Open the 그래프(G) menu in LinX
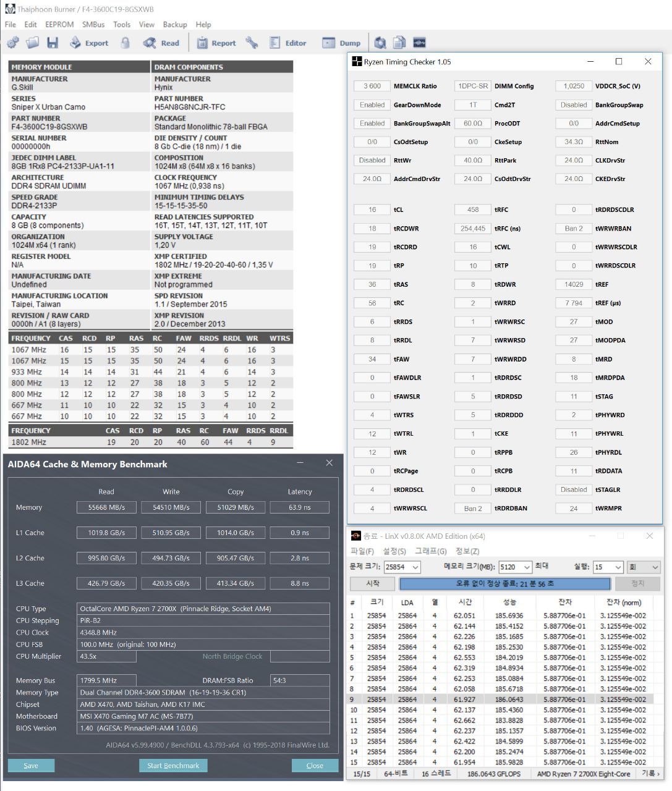Image resolution: width=672 pixels, height=791 pixels. (430, 551)
